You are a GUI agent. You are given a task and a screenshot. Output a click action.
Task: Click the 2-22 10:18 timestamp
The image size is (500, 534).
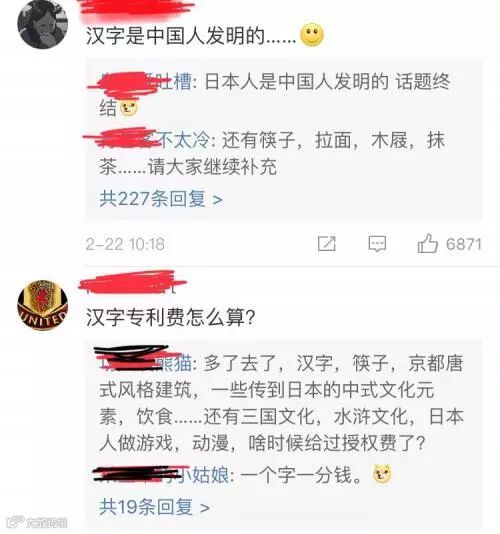pos(125,244)
